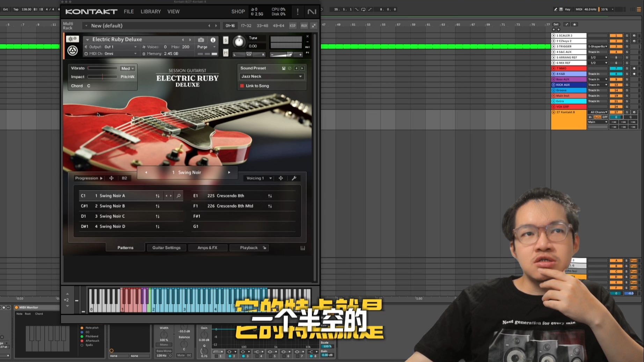Click the empty F#1 pattern slot
Screen dimensions: 644x362
tap(244, 216)
